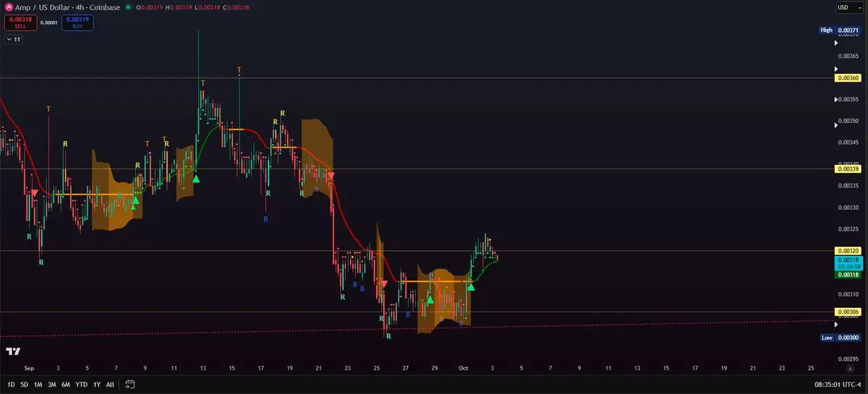Select the 1Y date range

[x=97, y=384]
